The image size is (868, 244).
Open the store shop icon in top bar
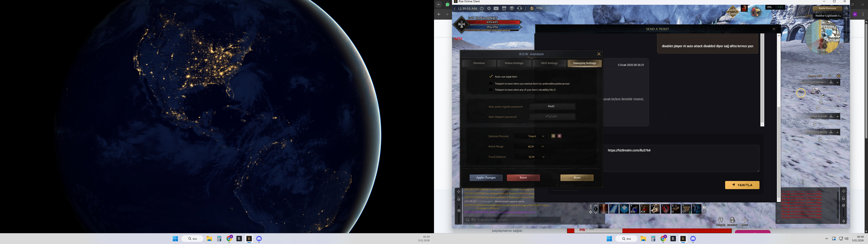tap(504, 8)
